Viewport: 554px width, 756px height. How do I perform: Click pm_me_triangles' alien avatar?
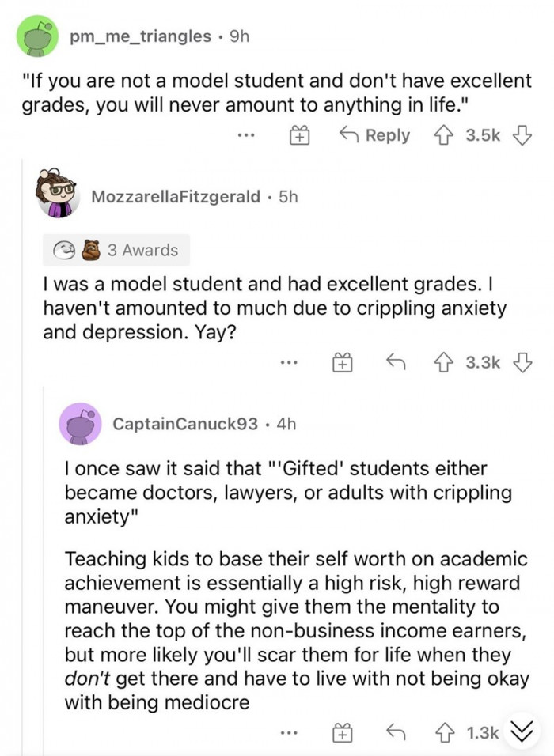point(35,36)
